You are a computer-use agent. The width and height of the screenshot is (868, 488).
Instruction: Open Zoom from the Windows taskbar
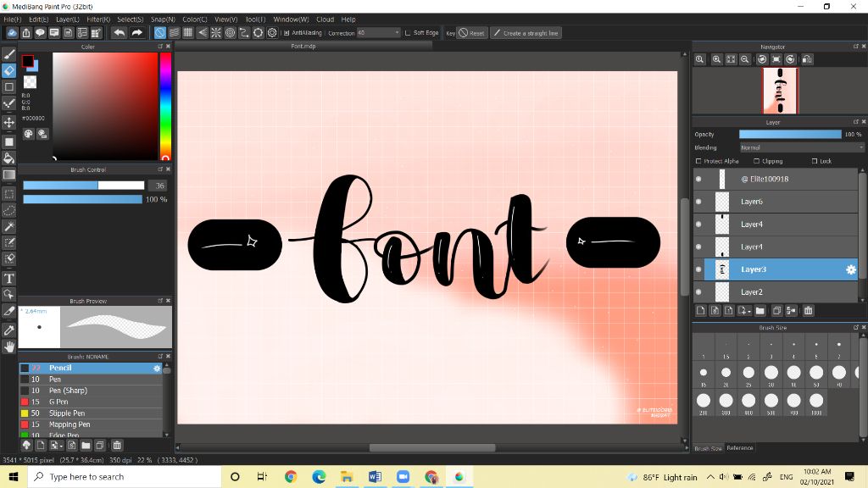pos(403,477)
